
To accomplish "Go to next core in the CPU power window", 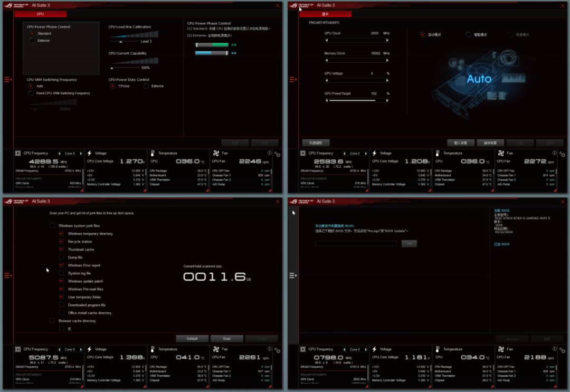I will [x=81, y=154].
